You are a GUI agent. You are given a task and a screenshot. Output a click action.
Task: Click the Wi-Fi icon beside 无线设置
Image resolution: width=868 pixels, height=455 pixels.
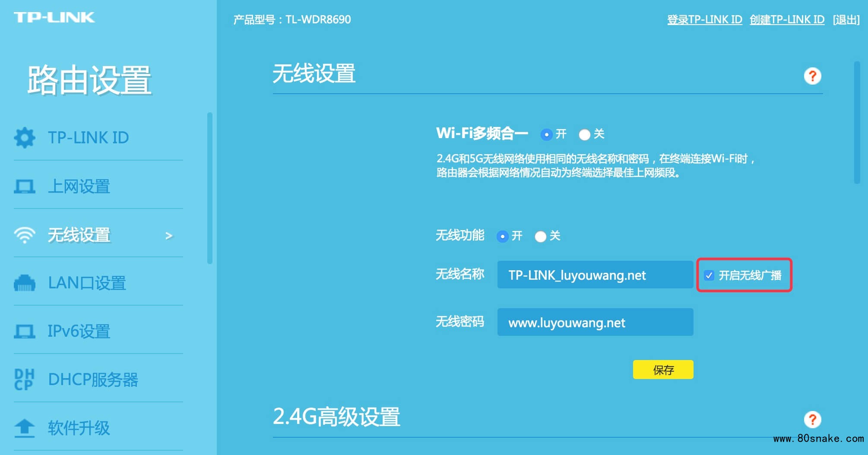click(25, 235)
